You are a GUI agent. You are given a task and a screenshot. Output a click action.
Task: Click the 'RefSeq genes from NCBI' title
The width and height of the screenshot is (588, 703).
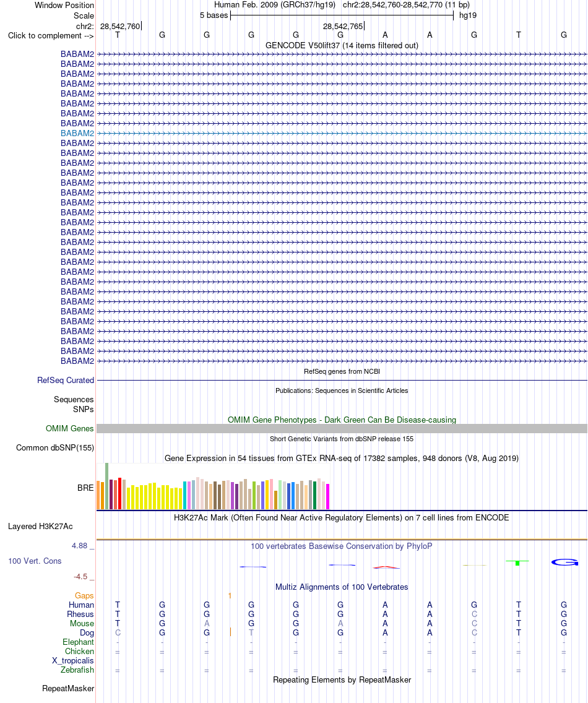pyautogui.click(x=342, y=372)
